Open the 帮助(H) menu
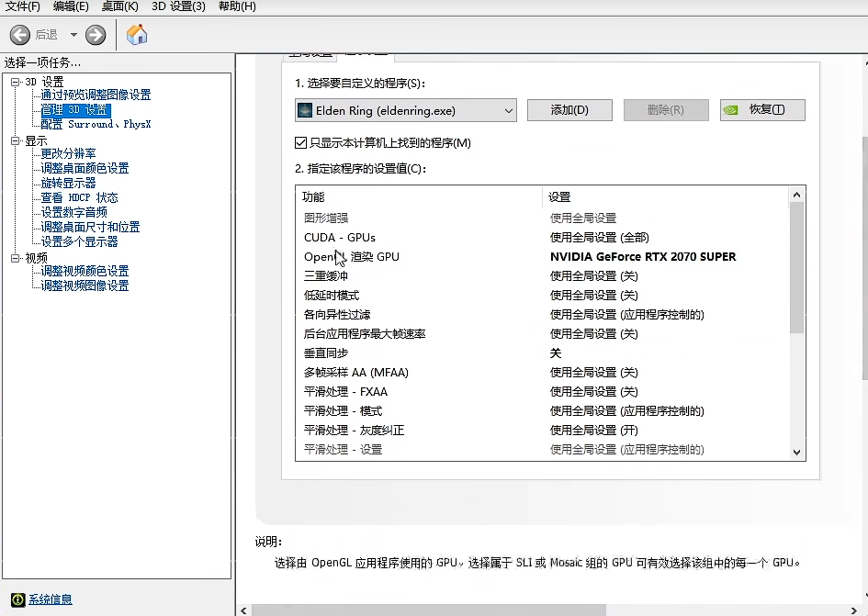868x616 pixels. [237, 6]
